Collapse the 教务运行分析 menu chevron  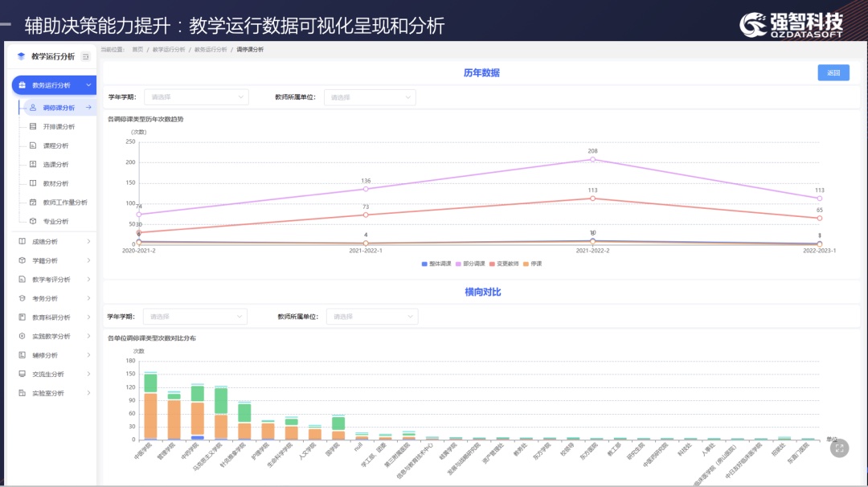pyautogui.click(x=88, y=85)
